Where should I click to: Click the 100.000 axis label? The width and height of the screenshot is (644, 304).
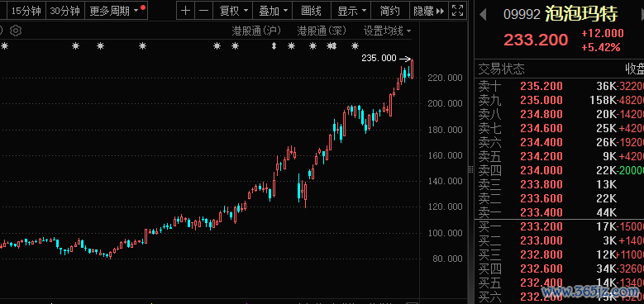coord(445,233)
